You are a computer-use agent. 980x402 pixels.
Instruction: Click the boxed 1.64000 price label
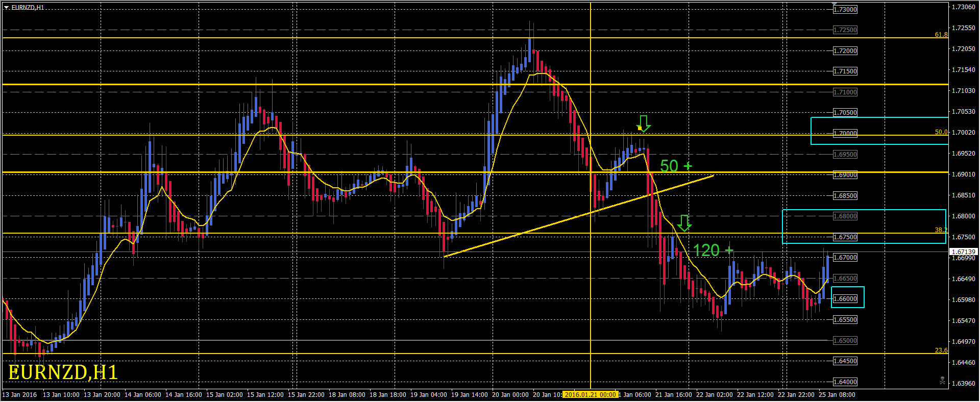pos(845,382)
